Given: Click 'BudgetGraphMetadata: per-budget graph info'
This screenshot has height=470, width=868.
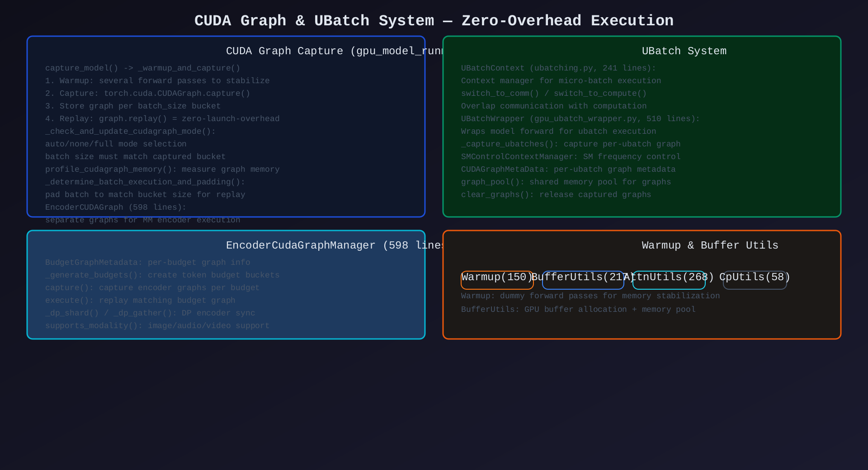Looking at the screenshot, I should point(148,263).
